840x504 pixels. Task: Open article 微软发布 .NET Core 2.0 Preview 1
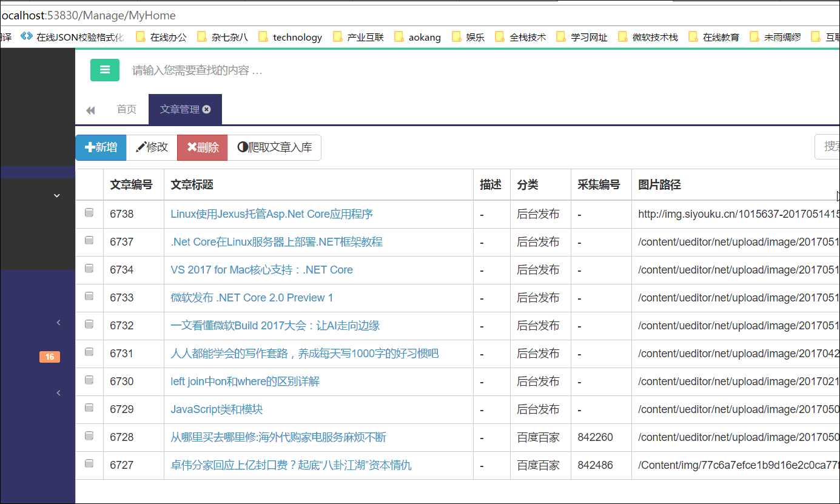point(252,298)
